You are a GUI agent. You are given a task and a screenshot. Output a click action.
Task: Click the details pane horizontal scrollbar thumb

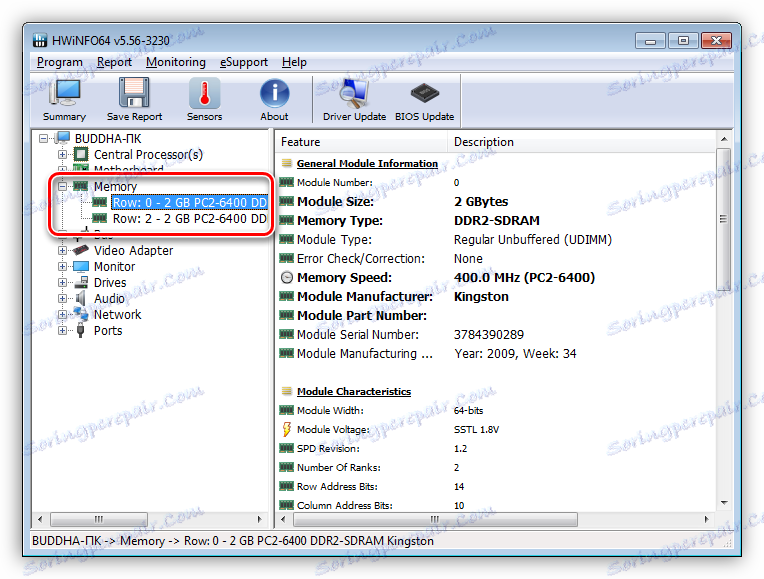[435, 519]
